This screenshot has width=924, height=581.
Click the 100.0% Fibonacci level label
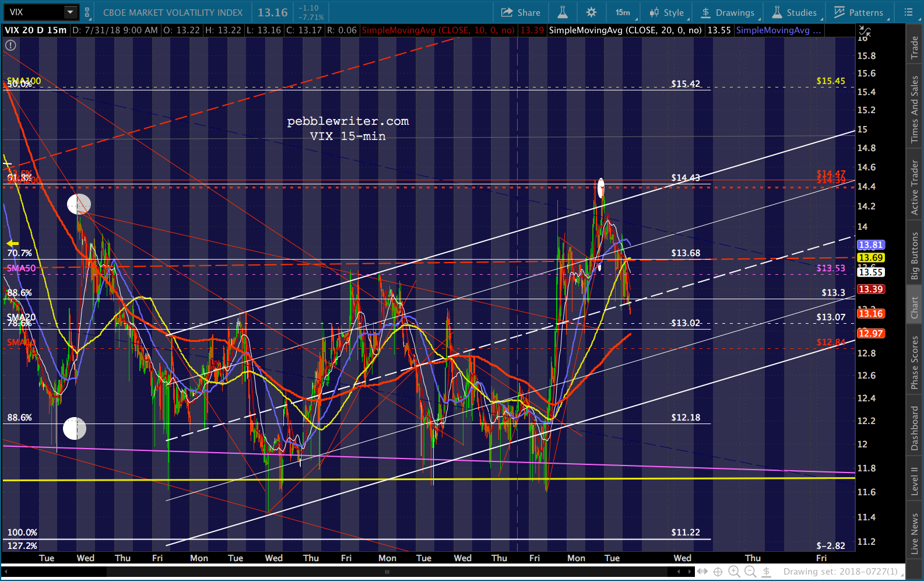(22, 533)
